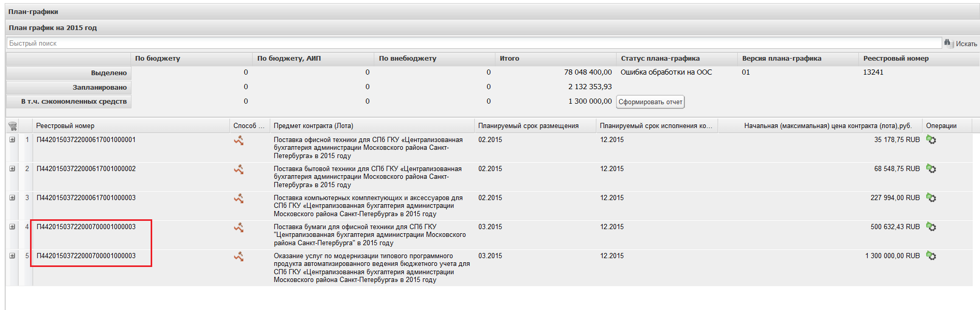Click status text Ошибка обработки на ООС
Viewport: 980px width, 310px height.
[x=666, y=72]
